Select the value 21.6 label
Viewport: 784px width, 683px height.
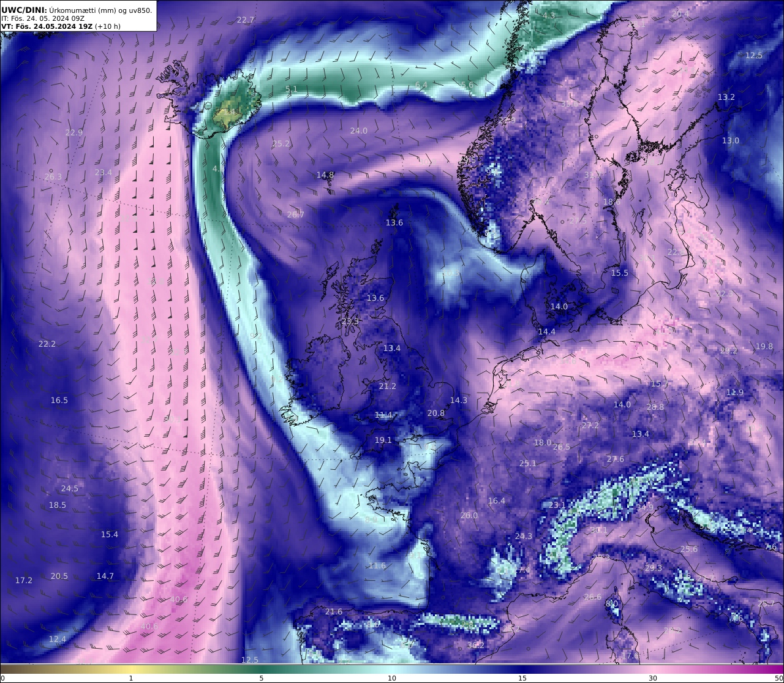click(x=334, y=611)
